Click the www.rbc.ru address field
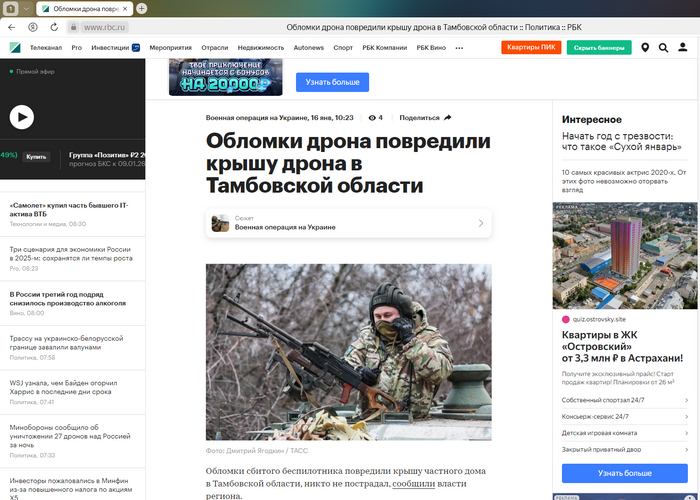 pyautogui.click(x=104, y=27)
